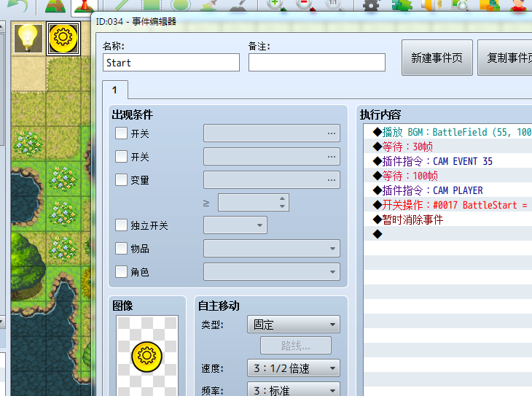This screenshot has width=532, height=396.
Task: Enable the lower 开关 condition checkbox
Action: 121,157
